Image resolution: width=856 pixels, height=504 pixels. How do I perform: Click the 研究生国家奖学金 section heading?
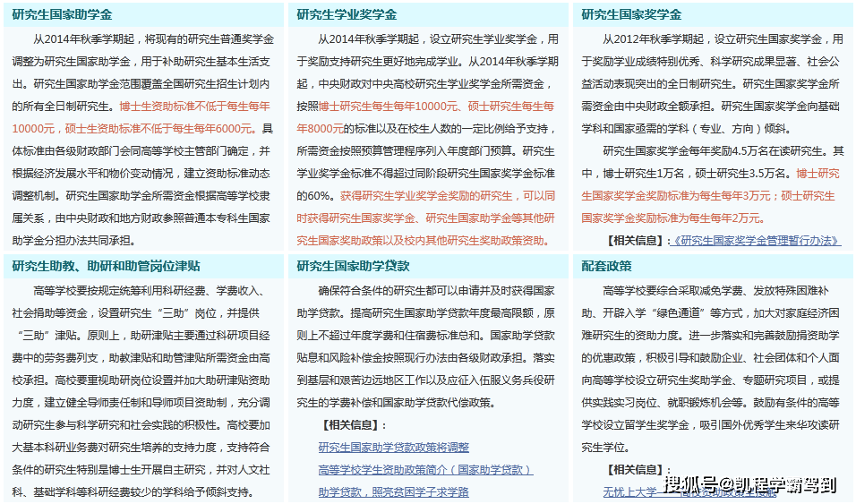coord(632,14)
